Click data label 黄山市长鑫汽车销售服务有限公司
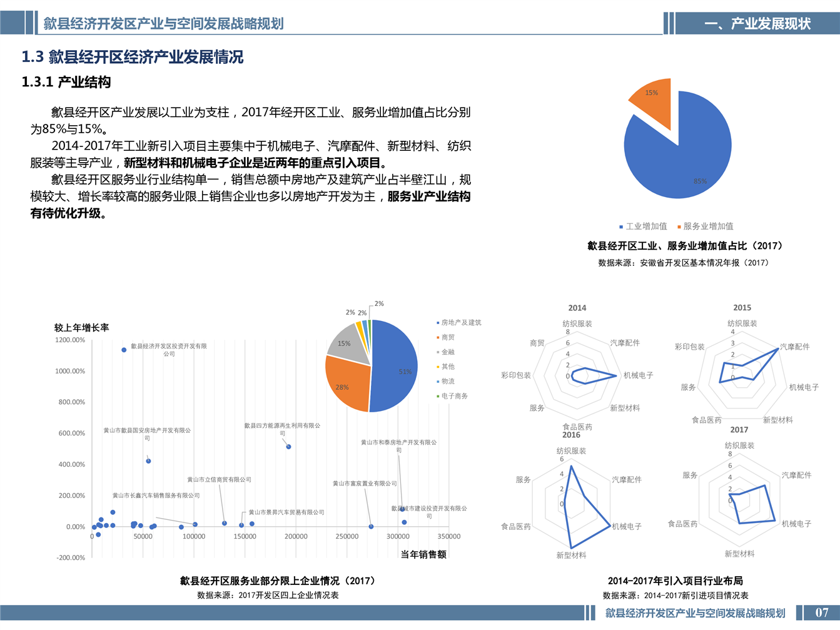Viewport: 840px width, 630px height. point(156,495)
